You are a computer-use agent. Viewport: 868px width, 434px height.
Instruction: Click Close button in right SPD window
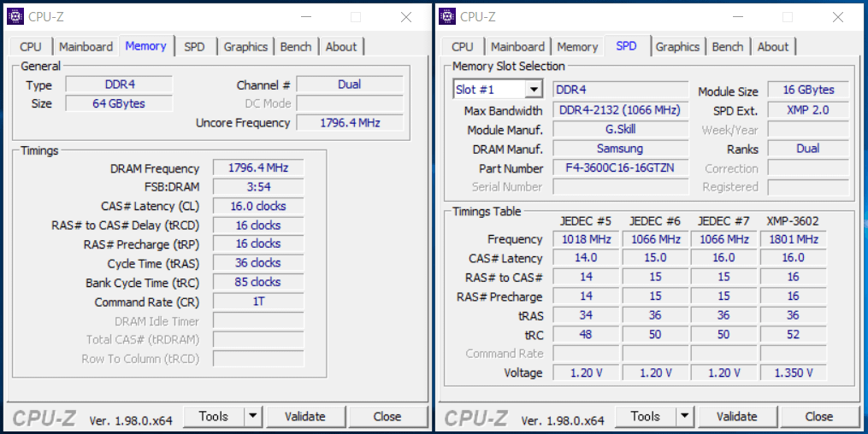(819, 416)
